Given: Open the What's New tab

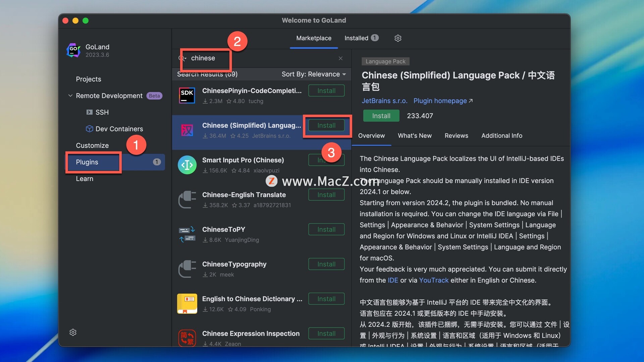Looking at the screenshot, I should 415,136.
